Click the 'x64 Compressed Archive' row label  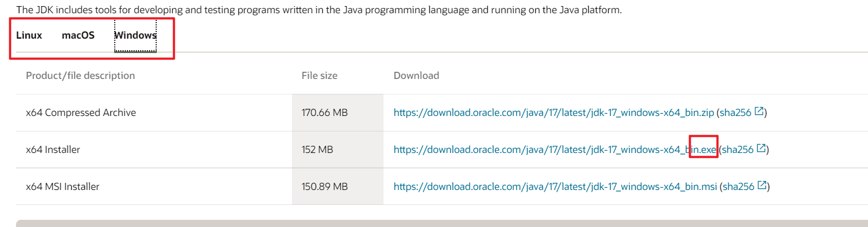tap(81, 113)
